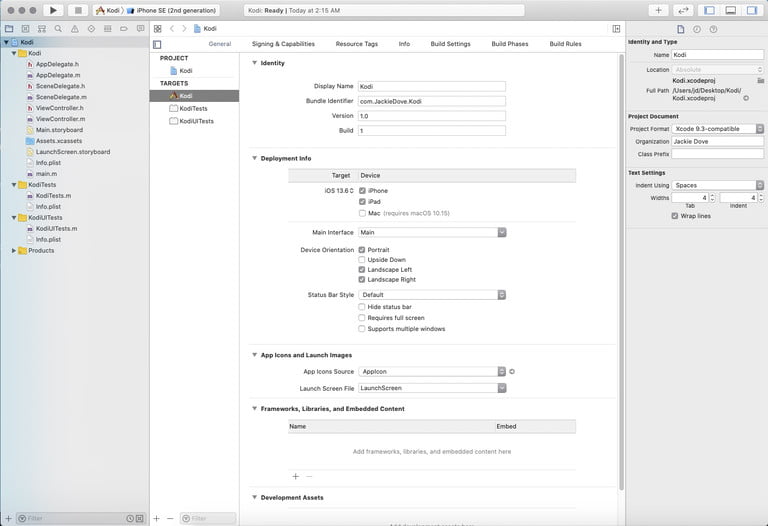The width and height of the screenshot is (768, 526).
Task: Open the Status Bar Style dropdown
Action: [432, 295]
